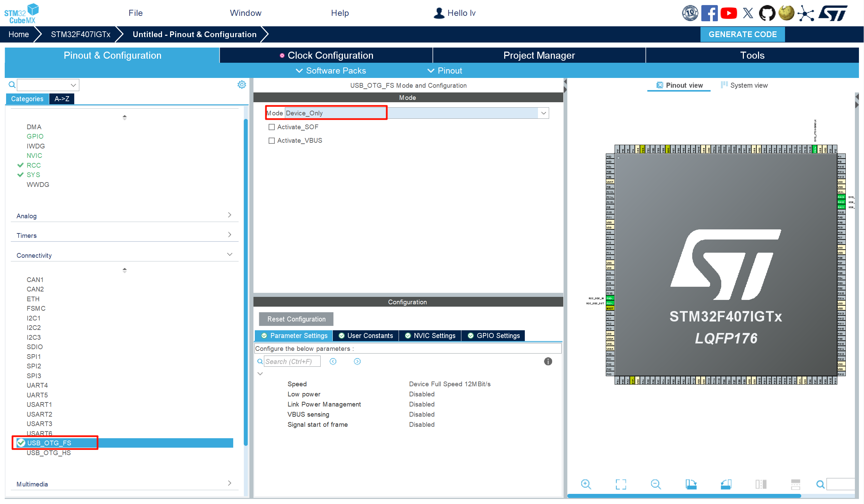The width and height of the screenshot is (864, 504).
Task: Focus the pin search input field
Action: (840, 484)
